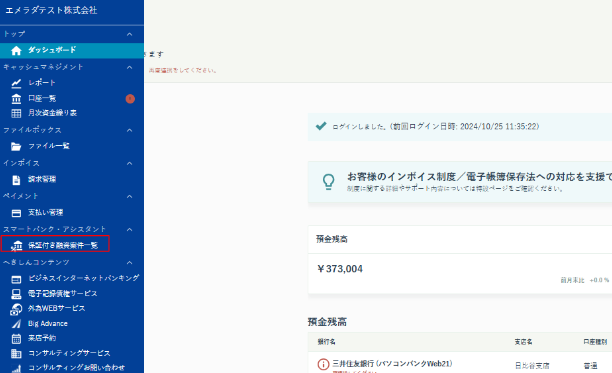Click the Report chart icon
Image resolution: width=612 pixels, height=373 pixels.
click(x=16, y=83)
